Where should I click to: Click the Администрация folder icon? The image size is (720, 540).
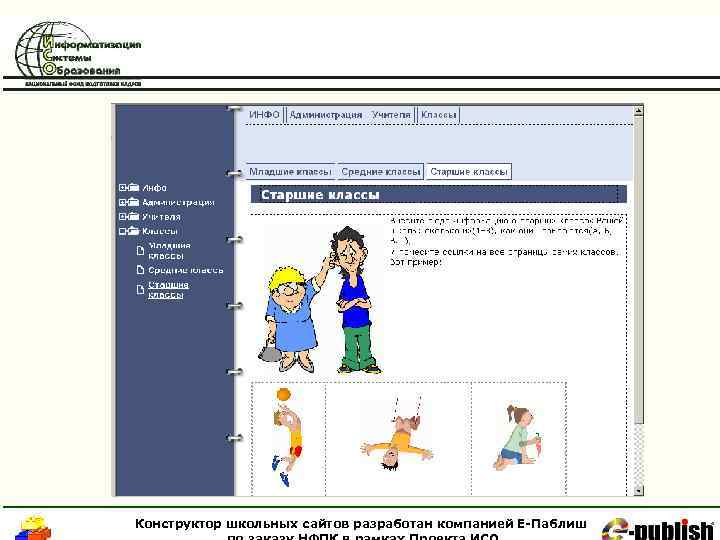(133, 202)
